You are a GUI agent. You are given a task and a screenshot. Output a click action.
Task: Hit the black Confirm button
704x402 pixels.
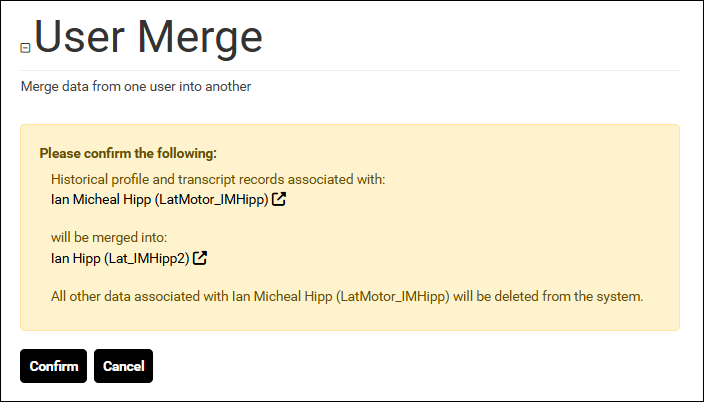[x=53, y=366]
